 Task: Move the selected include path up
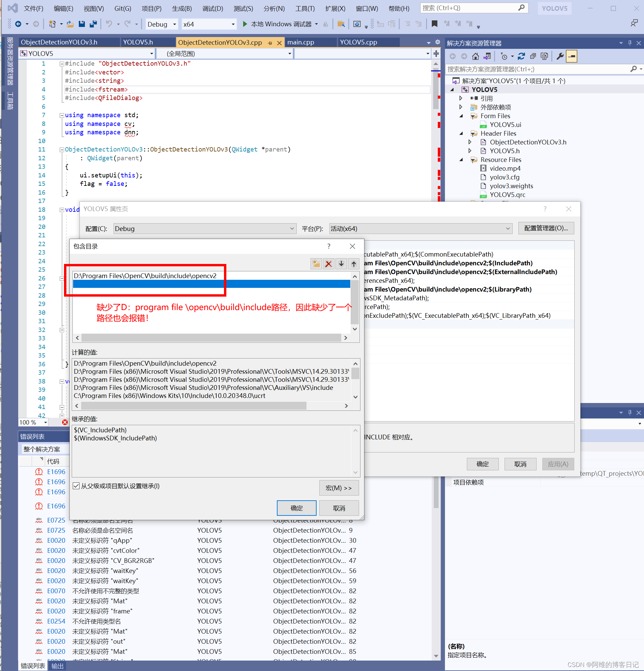click(354, 264)
